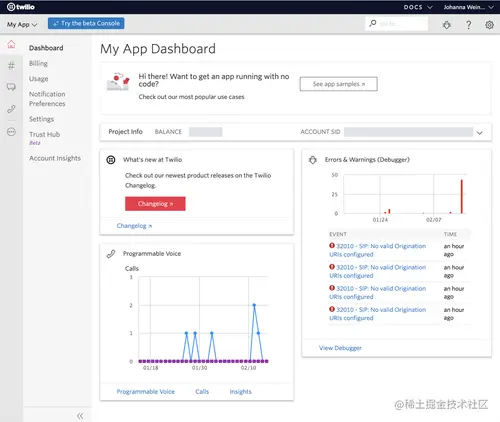Open the Calls footer link
Image resolution: width=500 pixels, height=422 pixels.
pyautogui.click(x=202, y=392)
